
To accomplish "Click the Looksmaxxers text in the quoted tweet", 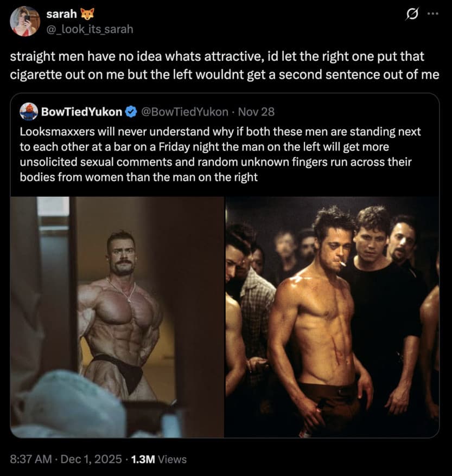I will click(54, 131).
